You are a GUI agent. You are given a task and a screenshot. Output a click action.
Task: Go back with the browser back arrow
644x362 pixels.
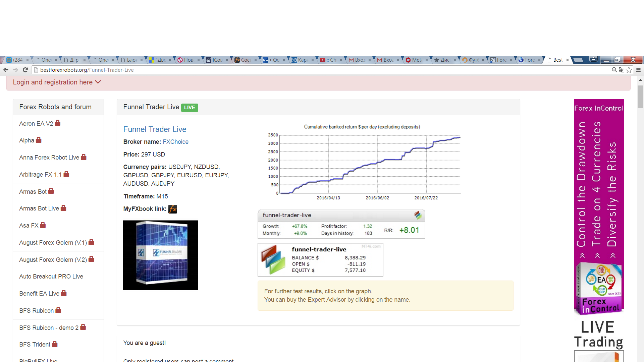point(6,70)
